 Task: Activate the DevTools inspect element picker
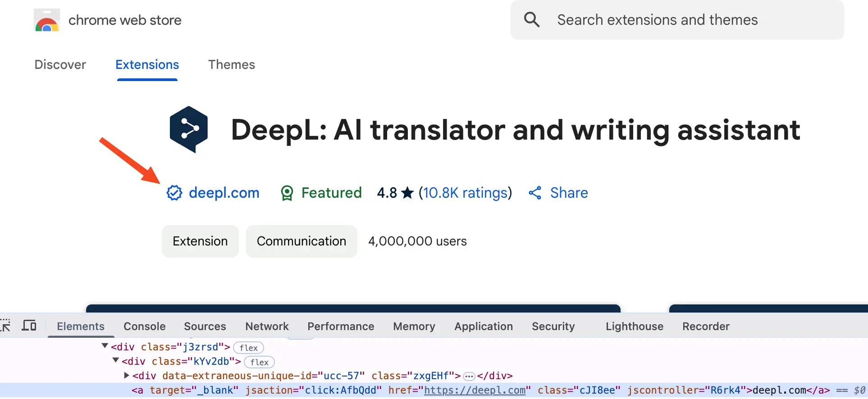5,325
